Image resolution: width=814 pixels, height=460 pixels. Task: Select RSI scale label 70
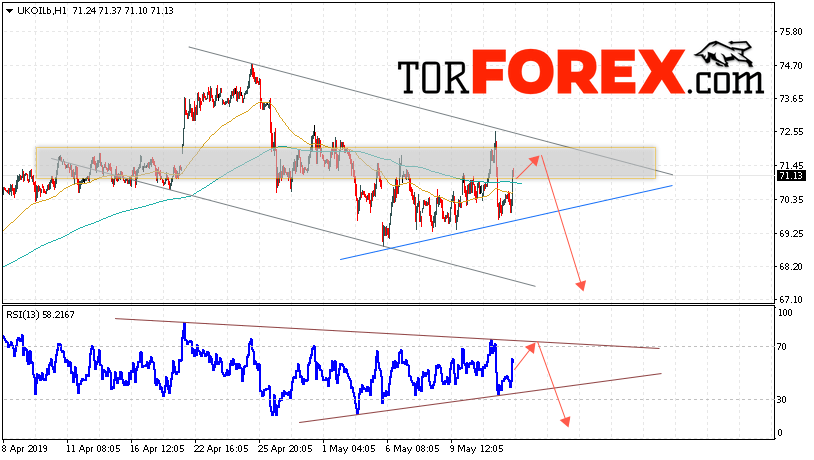coord(782,347)
